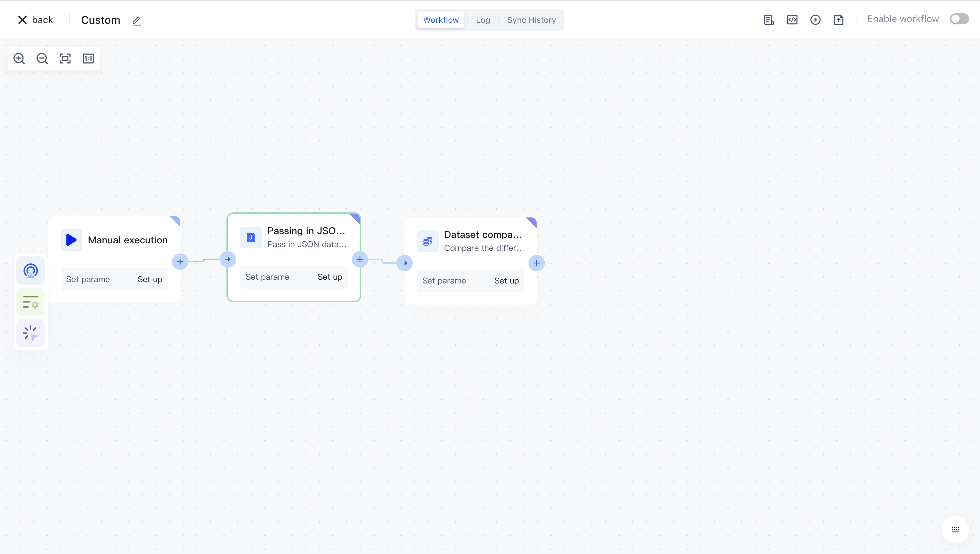Click the zoom in magnifier icon
This screenshot has height=554, width=980.
[x=19, y=59]
